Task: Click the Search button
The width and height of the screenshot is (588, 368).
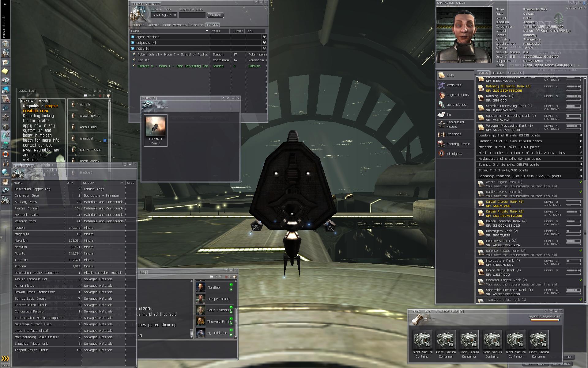Action: (215, 15)
